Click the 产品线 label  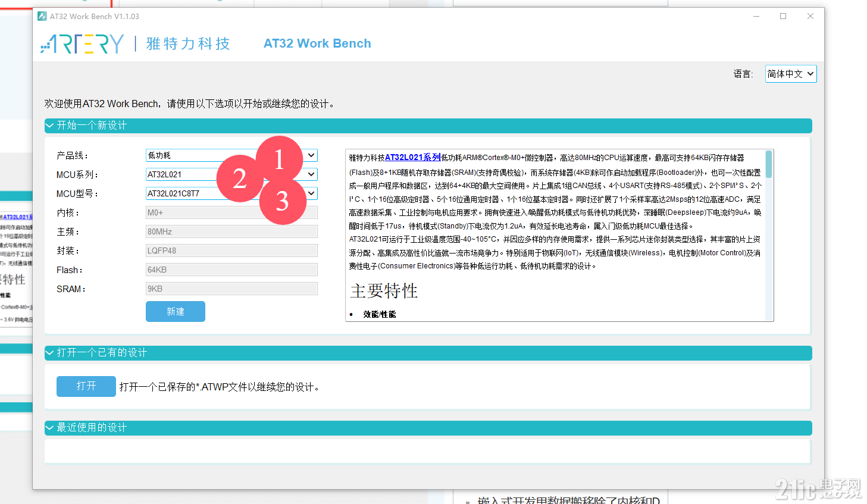coord(73,155)
